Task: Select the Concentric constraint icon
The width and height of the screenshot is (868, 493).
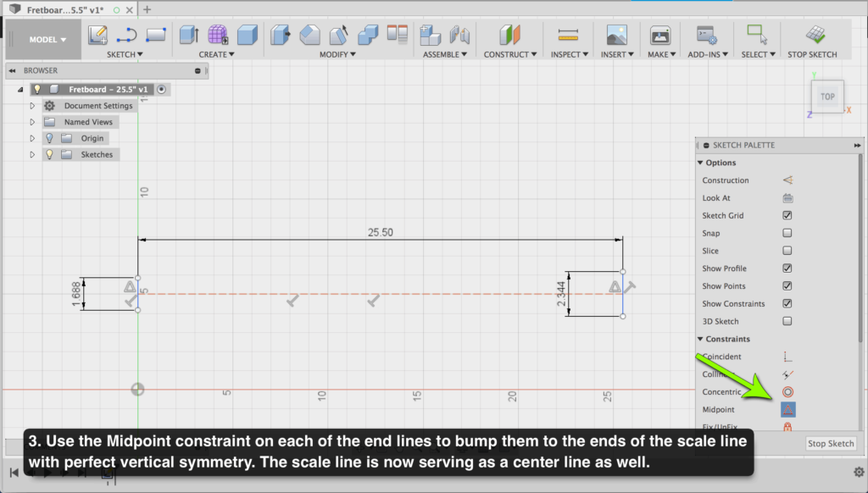Action: pyautogui.click(x=787, y=391)
